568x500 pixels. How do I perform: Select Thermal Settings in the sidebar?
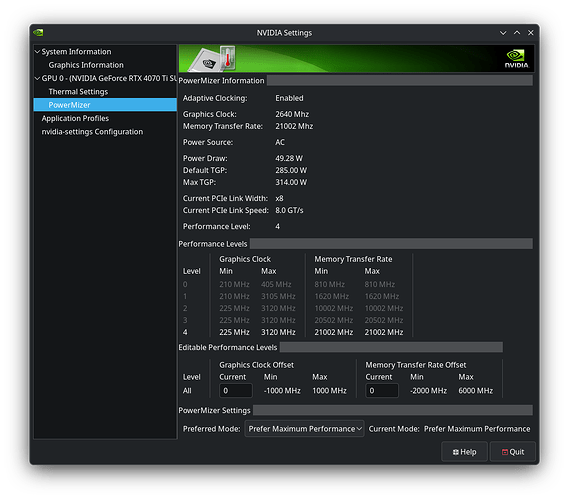click(x=78, y=92)
